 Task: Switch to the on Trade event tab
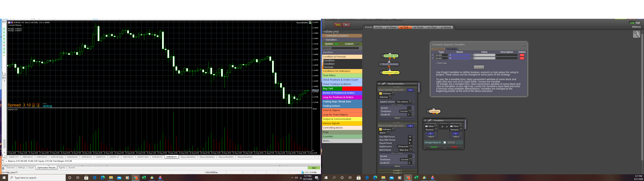click(418, 27)
